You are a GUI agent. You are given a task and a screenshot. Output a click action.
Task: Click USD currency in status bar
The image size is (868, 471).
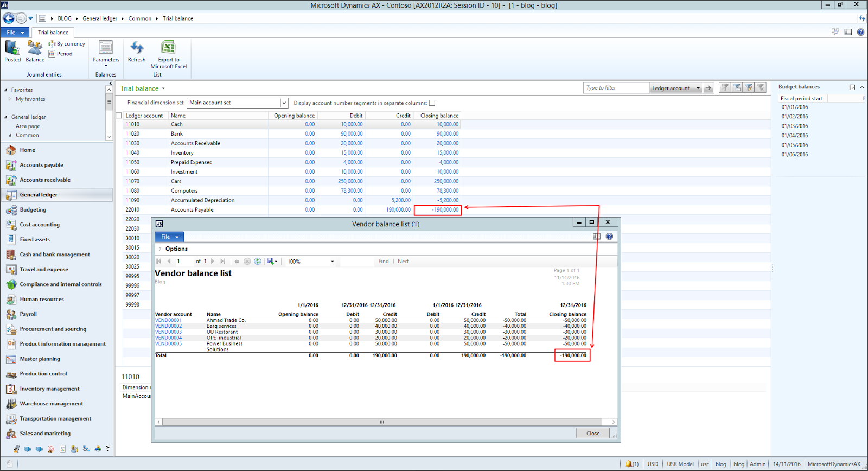[x=653, y=464]
